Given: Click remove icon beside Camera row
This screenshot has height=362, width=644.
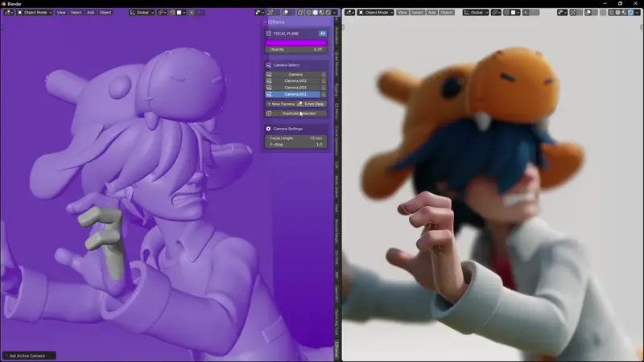Looking at the screenshot, I should click(x=324, y=74).
